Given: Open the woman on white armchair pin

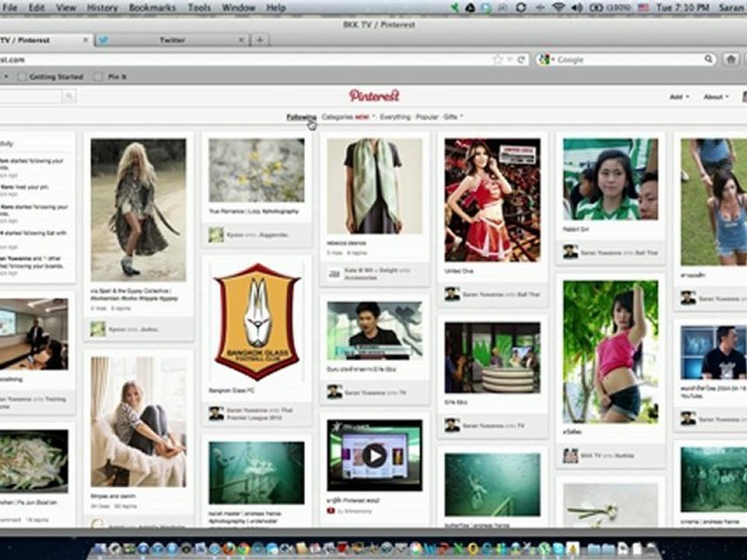Looking at the screenshot, I should tap(139, 422).
